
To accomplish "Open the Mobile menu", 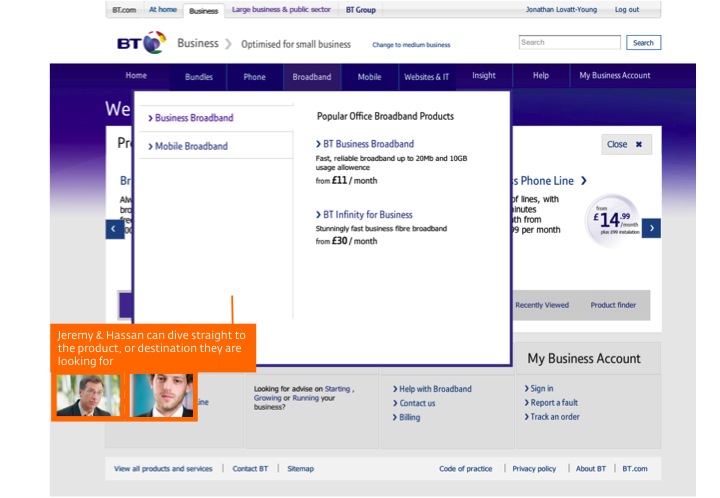I will tap(369, 77).
